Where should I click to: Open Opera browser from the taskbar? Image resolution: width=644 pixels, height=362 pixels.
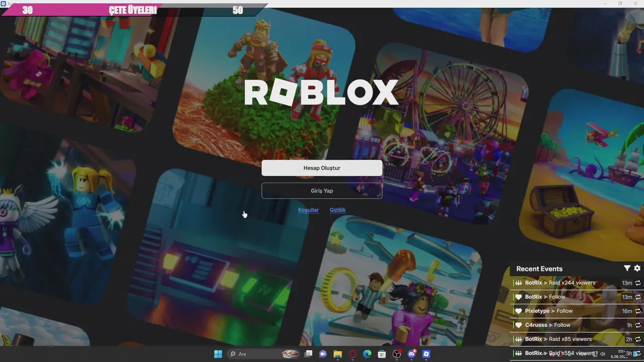click(x=353, y=354)
